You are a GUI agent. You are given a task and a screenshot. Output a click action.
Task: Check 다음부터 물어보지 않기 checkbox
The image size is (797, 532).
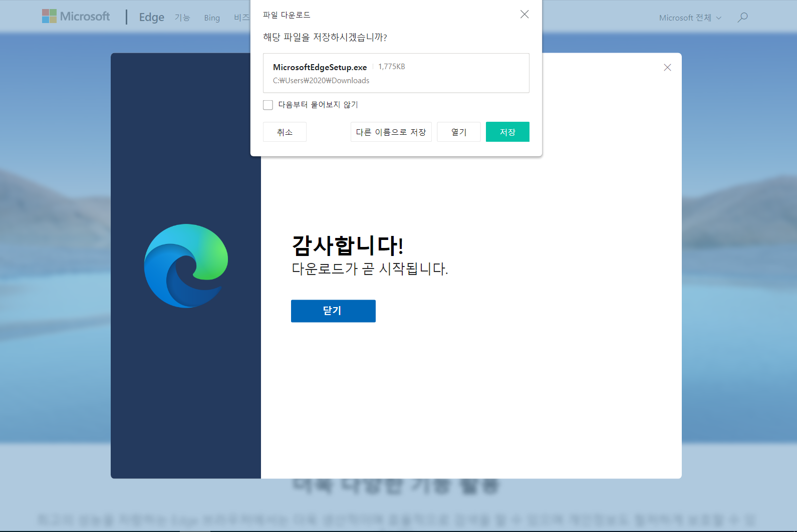[x=268, y=105]
